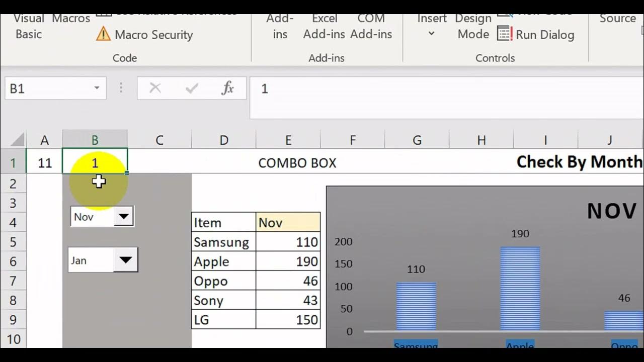Click the 110 data label in chart
Image resolution: width=644 pixels, height=362 pixels.
(x=416, y=269)
